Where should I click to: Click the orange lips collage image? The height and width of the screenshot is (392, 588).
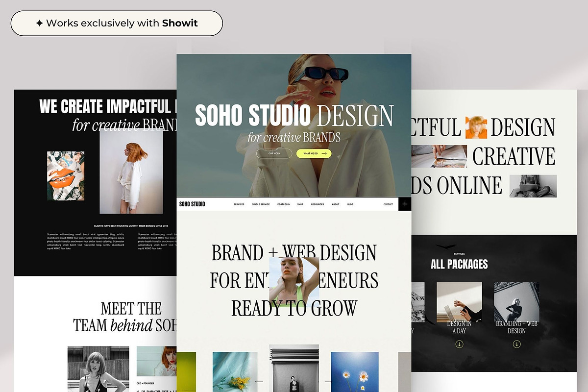pos(66,175)
